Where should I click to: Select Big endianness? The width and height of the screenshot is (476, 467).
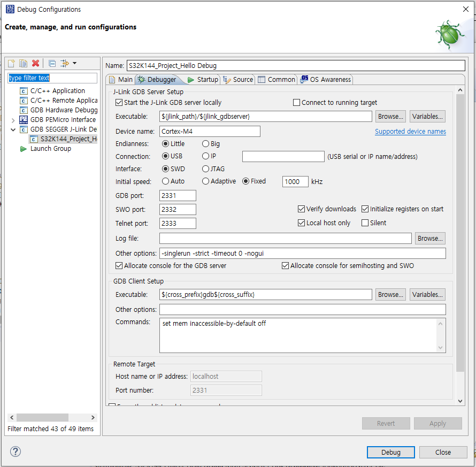point(205,143)
